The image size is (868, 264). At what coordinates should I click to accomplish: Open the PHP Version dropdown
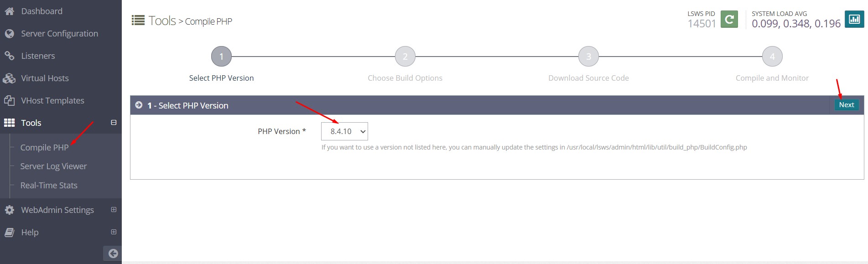point(344,131)
